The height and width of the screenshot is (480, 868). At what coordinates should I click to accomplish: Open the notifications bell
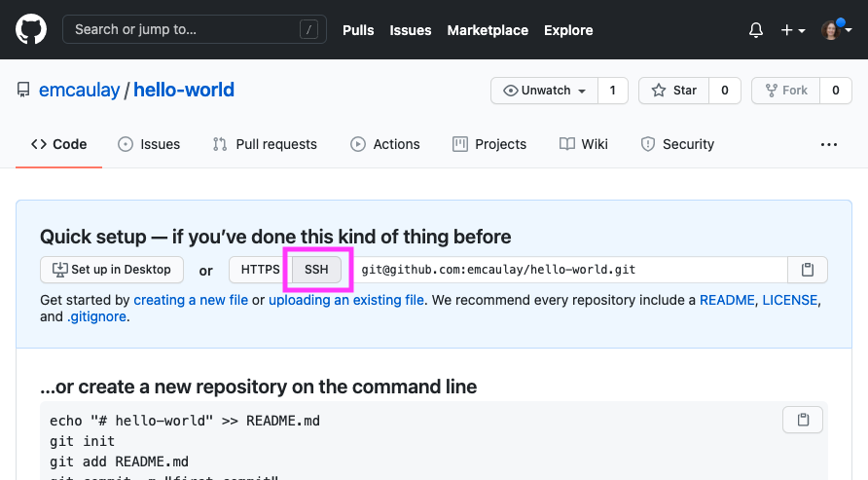(x=756, y=30)
